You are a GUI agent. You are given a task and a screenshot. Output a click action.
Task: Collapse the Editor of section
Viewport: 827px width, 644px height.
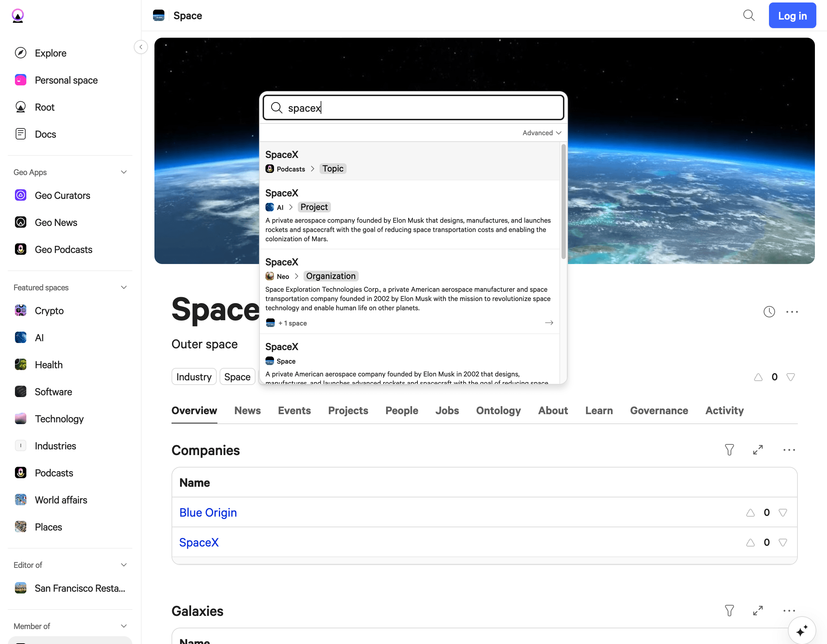pyautogui.click(x=123, y=565)
